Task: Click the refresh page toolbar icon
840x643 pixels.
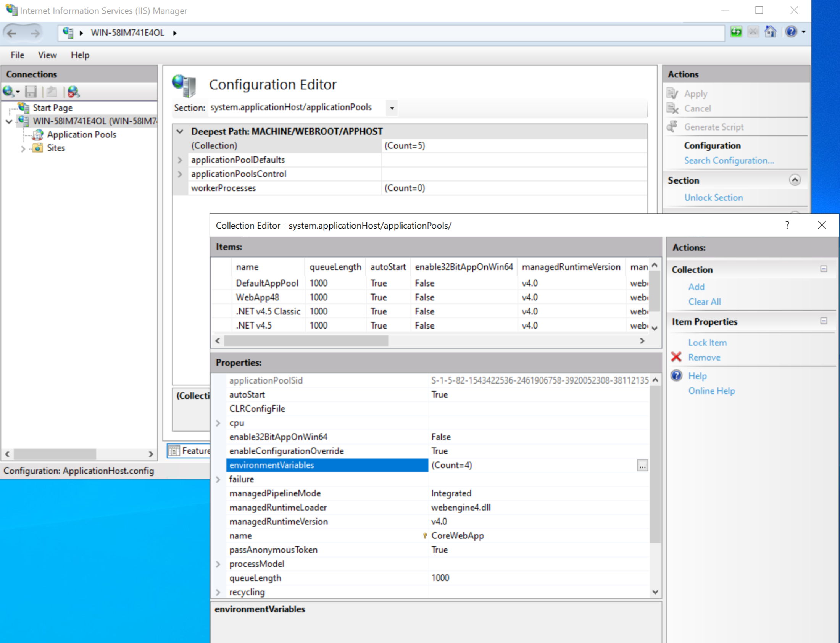Action: tap(736, 32)
